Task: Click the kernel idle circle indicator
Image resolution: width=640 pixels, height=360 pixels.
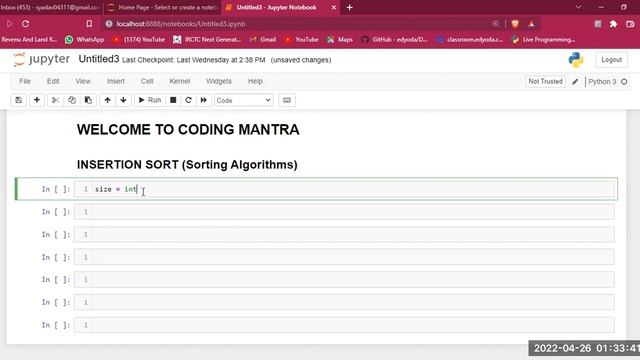Action: point(624,82)
